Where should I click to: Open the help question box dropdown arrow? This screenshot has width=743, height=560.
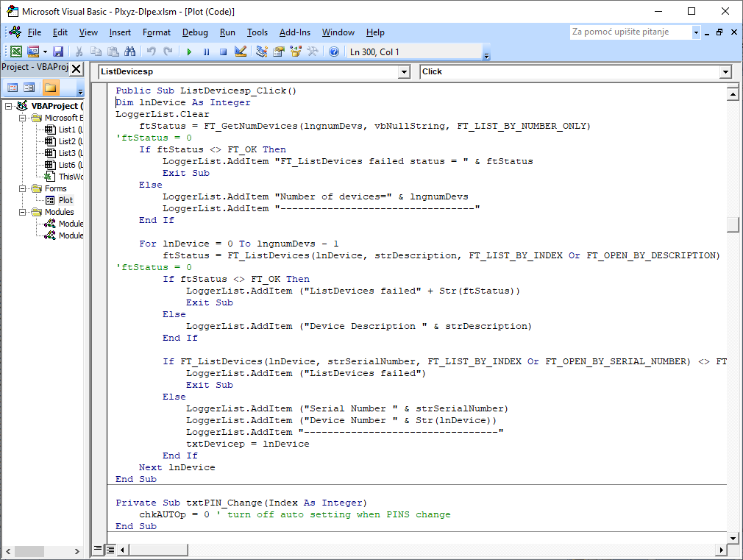coord(696,32)
